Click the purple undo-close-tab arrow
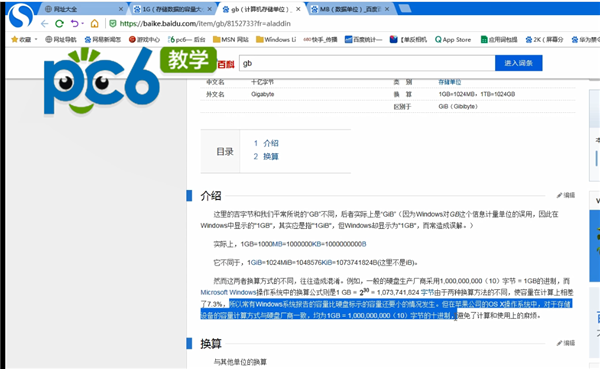Image resolution: width=600 pixels, height=369 pixels. (74, 24)
